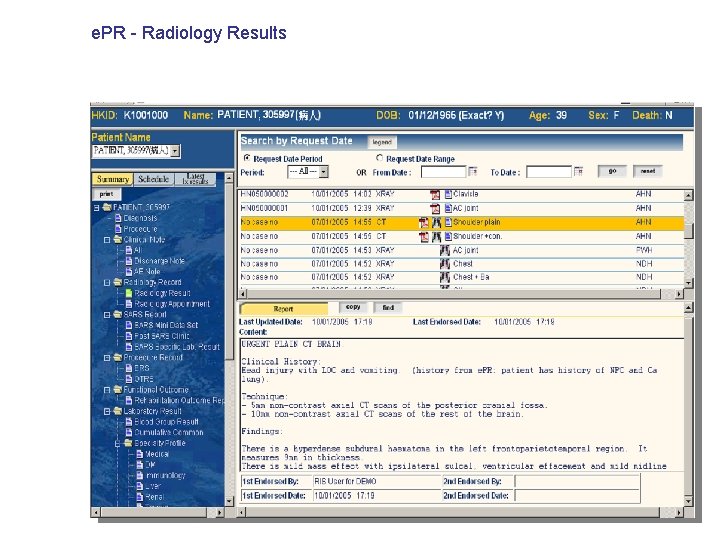View the X-ray image icon for Shoulder +con.
The image size is (720, 540).
click(x=436, y=237)
